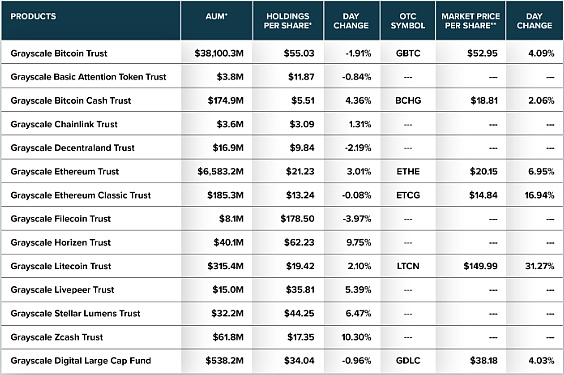The height and width of the screenshot is (375, 564).
Task: Select Grayscale Bitcoin Cash Trust
Action: click(71, 101)
